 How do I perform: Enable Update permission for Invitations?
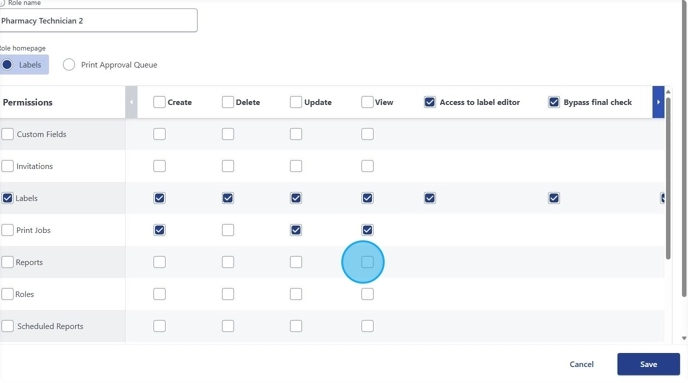click(296, 166)
